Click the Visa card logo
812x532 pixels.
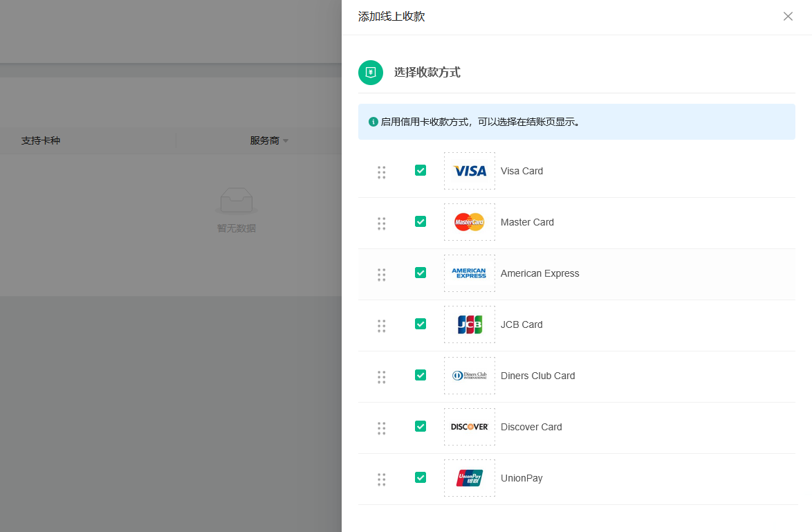[x=470, y=171]
